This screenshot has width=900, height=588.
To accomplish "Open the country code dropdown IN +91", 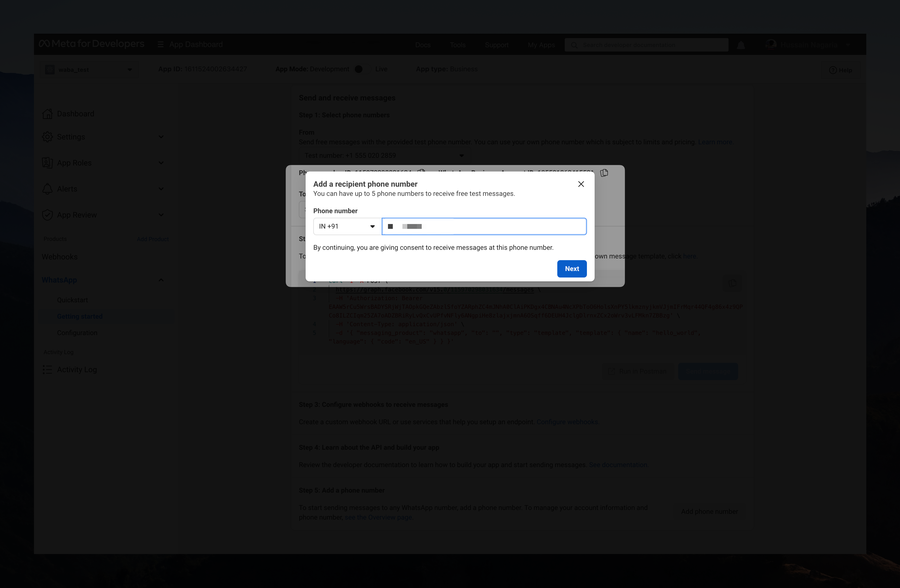I will point(346,226).
